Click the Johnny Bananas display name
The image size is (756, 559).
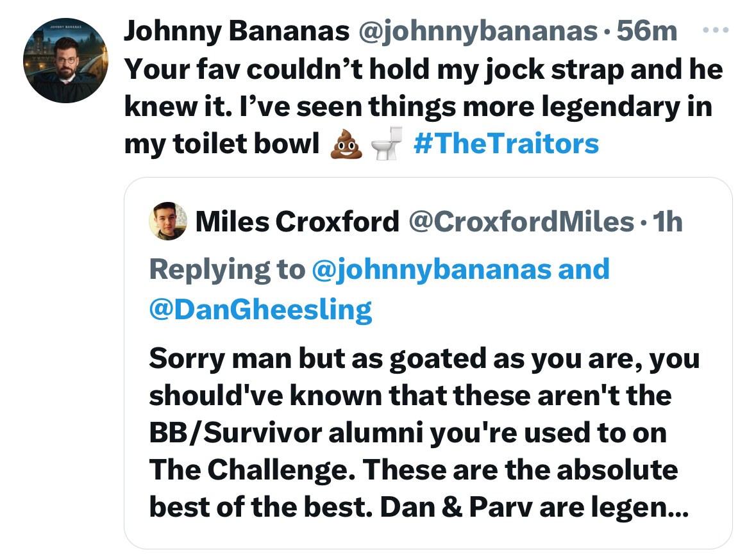[236, 31]
